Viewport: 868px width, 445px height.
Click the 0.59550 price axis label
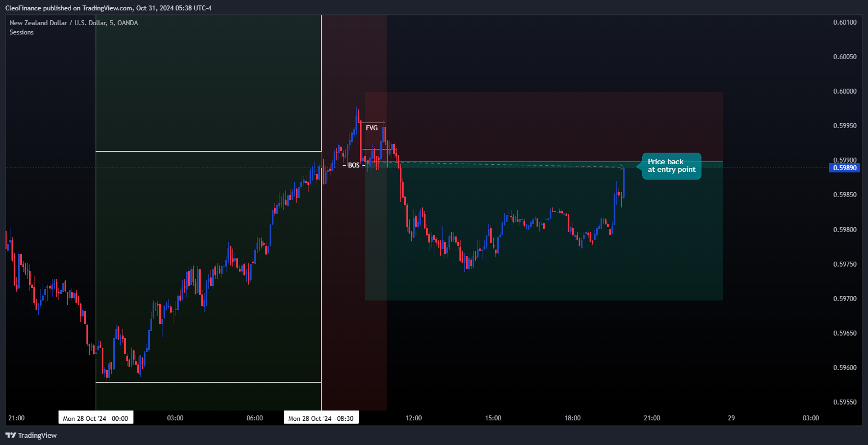(x=845, y=402)
